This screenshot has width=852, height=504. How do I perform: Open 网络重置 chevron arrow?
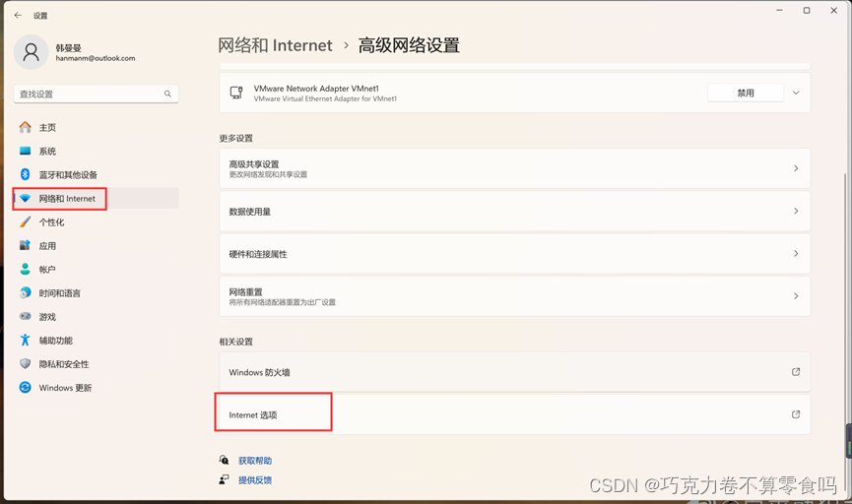point(796,296)
